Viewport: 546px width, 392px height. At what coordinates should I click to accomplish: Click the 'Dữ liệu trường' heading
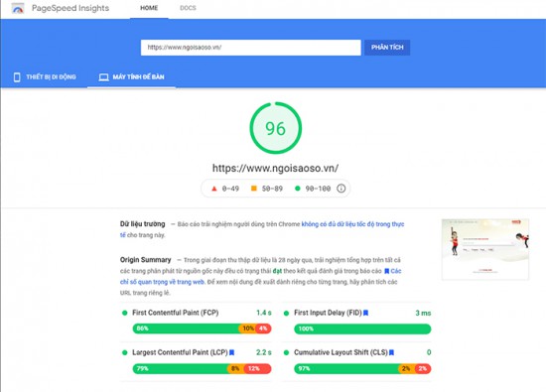click(x=142, y=224)
